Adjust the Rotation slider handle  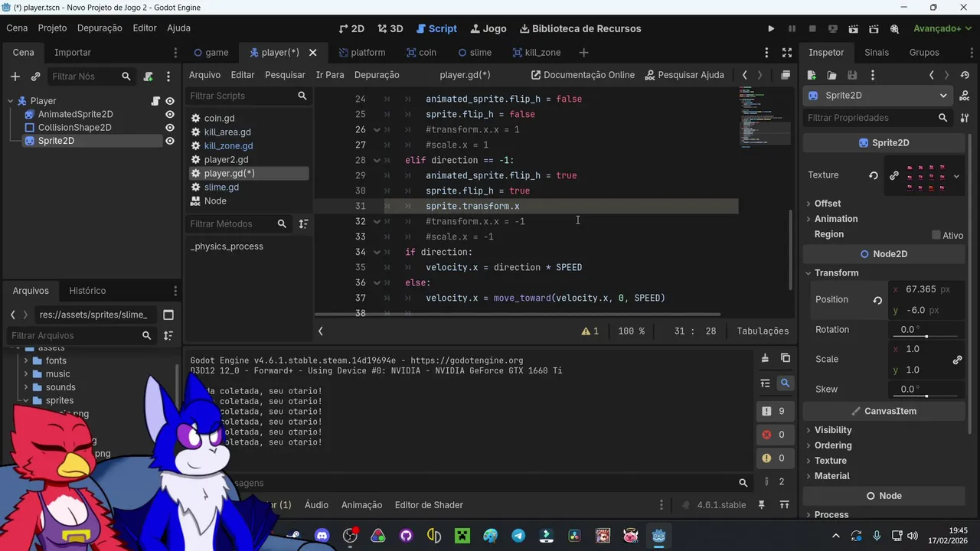coord(926,336)
